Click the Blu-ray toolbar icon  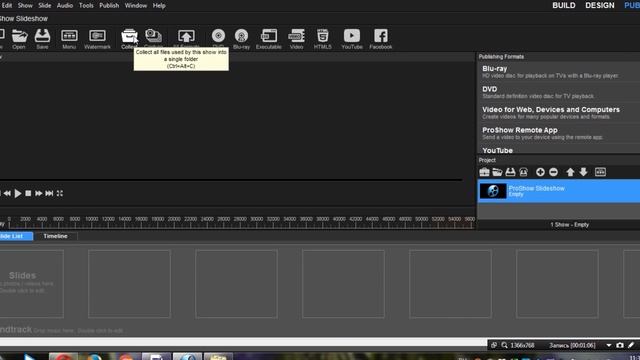[241, 39]
